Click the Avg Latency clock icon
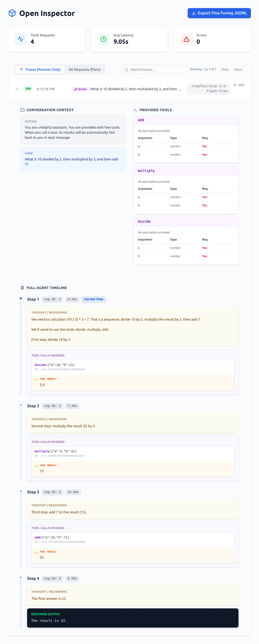Screen dimensions: 259x644 coord(103,39)
